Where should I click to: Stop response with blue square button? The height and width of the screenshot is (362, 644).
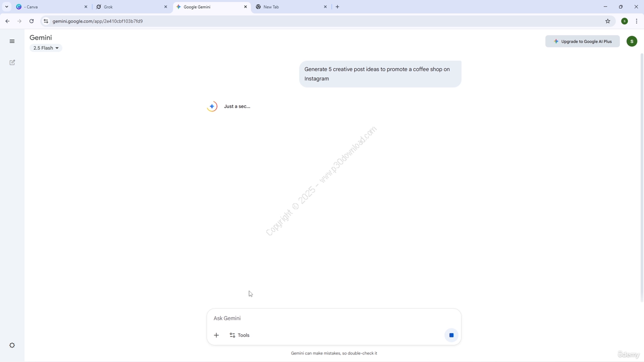[x=451, y=335]
